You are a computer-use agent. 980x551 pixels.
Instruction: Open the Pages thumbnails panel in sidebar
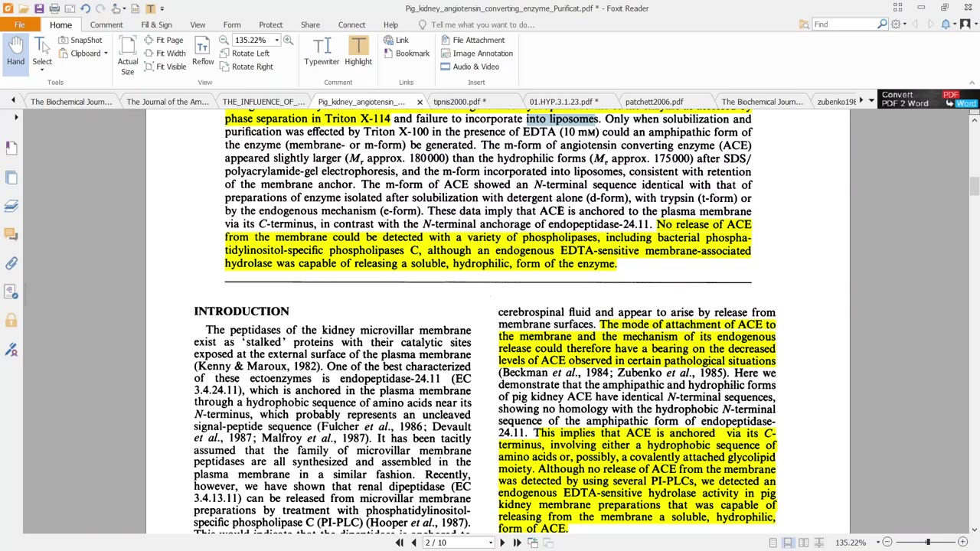11,178
